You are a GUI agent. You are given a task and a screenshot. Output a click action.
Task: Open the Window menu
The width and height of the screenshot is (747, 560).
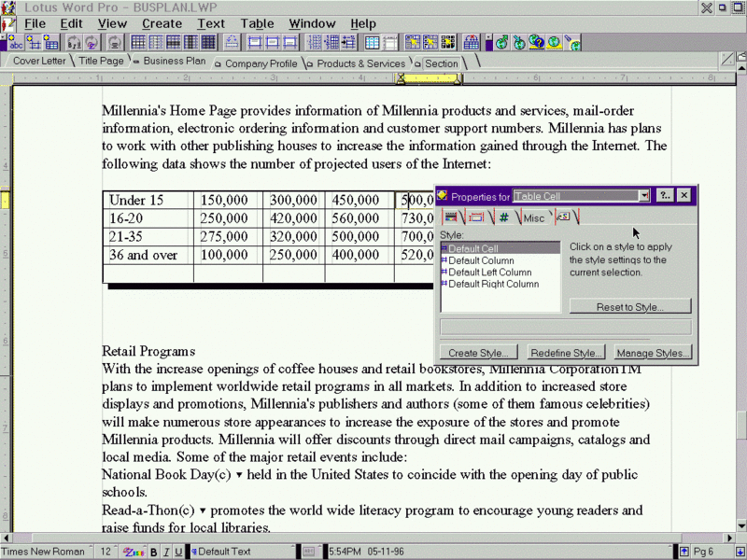(312, 24)
